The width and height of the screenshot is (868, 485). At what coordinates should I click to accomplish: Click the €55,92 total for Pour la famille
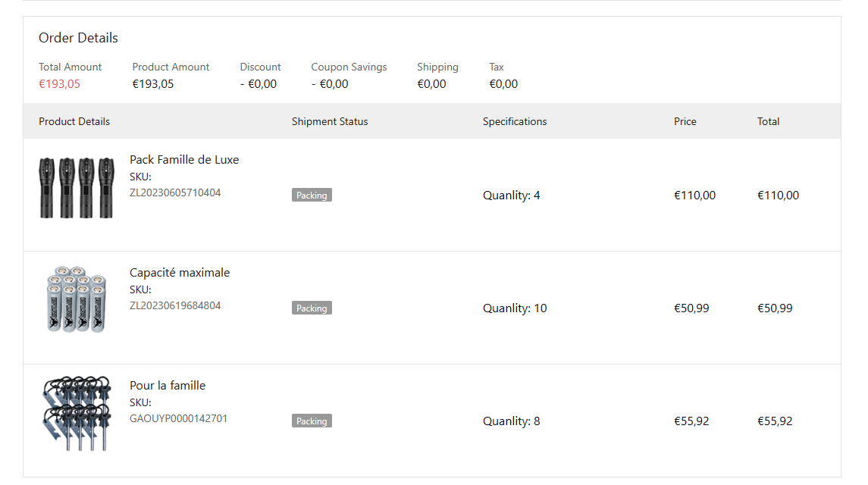(x=775, y=421)
